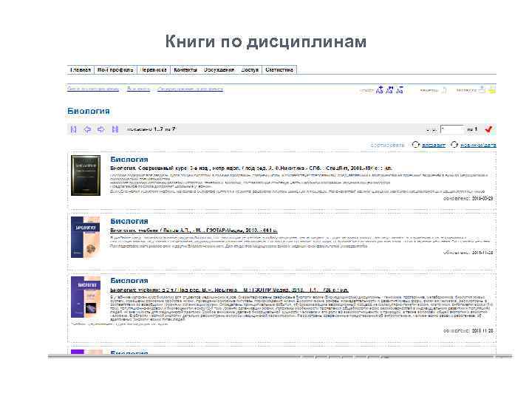Click Биология. Современный курс citation text
The height and width of the screenshot is (399, 532).
(x=251, y=168)
